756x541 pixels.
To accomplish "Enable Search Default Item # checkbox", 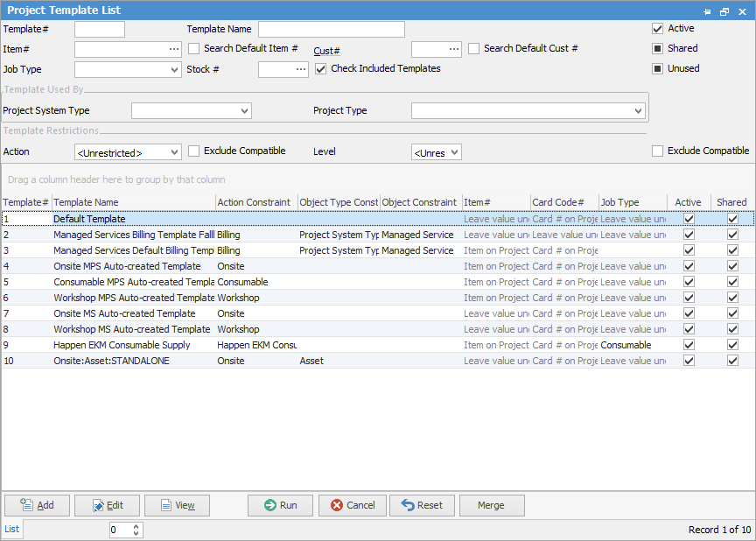I will (x=194, y=49).
